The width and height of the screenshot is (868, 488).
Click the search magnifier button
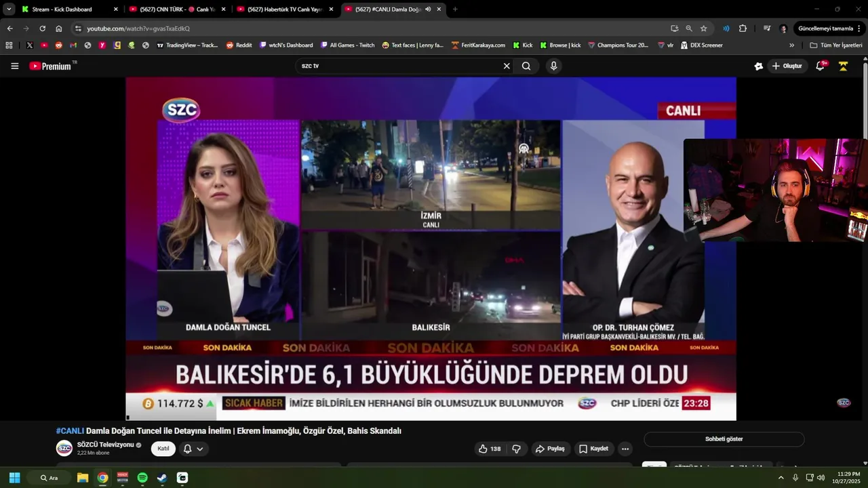[526, 66]
